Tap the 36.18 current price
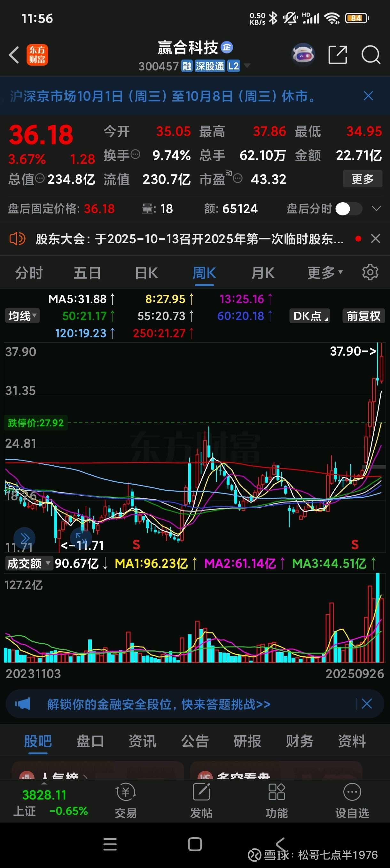Viewport: 390px width, 868px height. [x=41, y=135]
